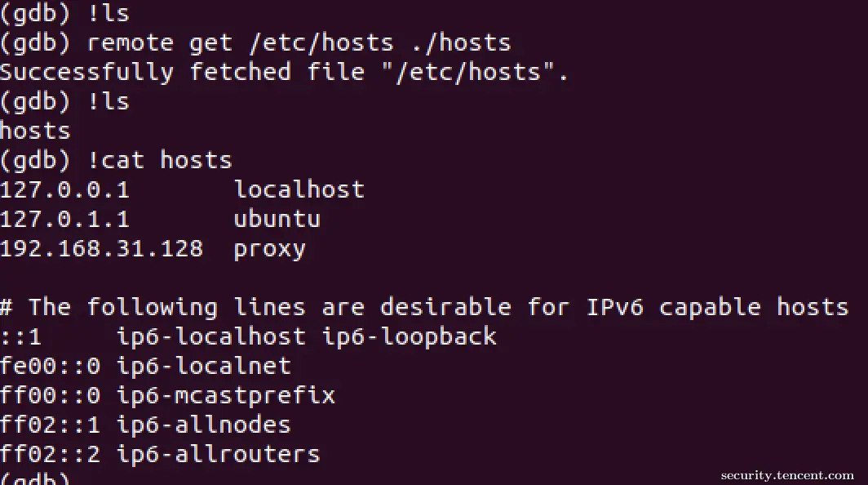Image resolution: width=868 pixels, height=485 pixels.
Task: Click the 127.0.0.1 IP address
Action: [64, 190]
